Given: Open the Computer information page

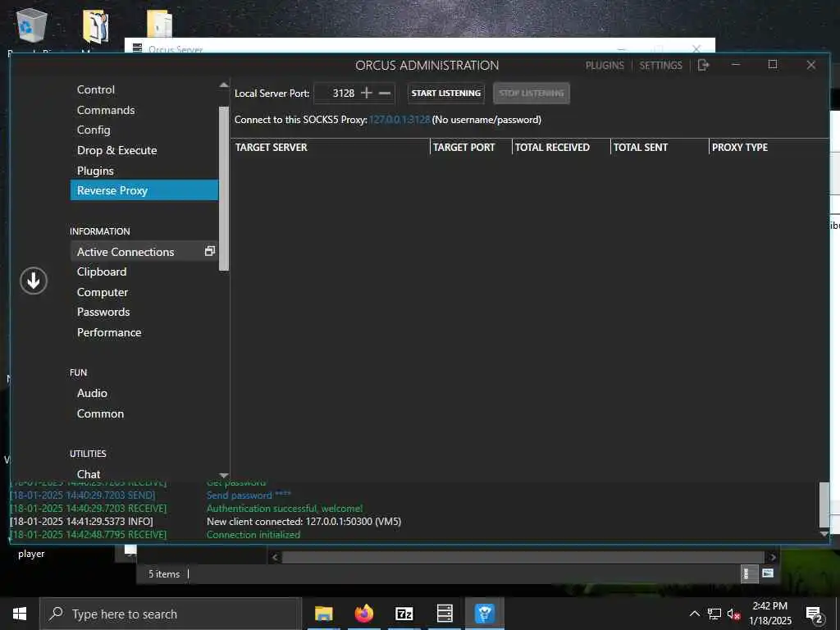Looking at the screenshot, I should (103, 292).
